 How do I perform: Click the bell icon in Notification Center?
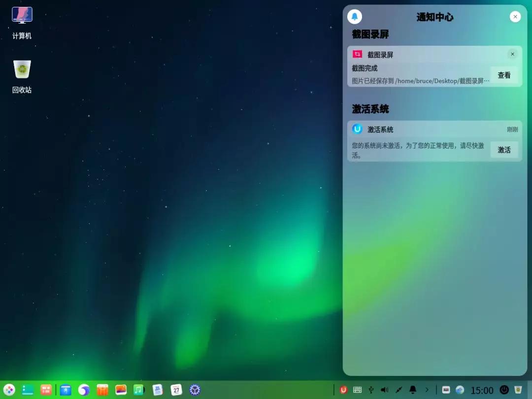tap(354, 16)
